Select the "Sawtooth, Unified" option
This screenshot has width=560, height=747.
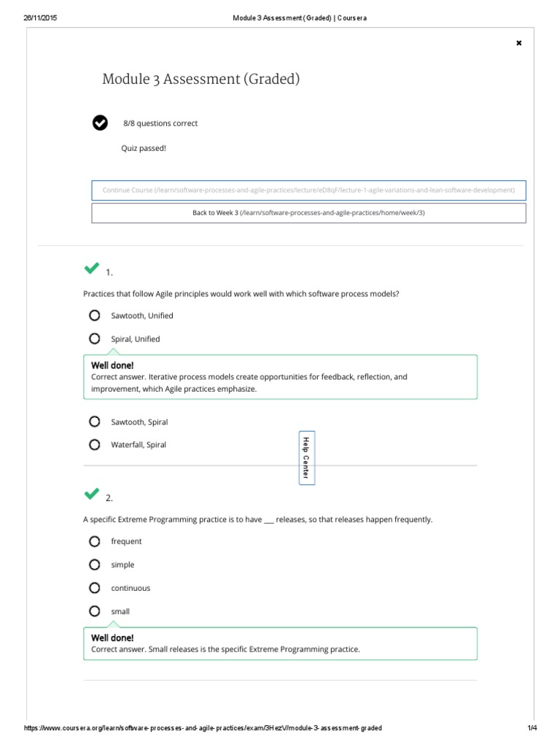click(95, 316)
